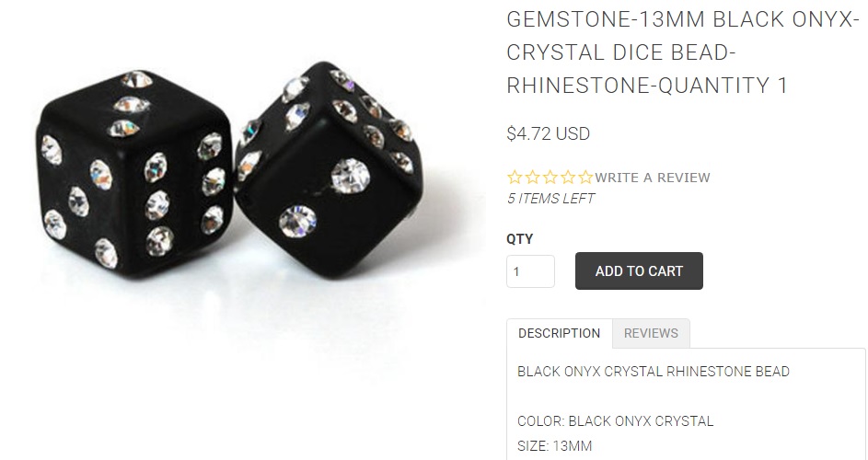Click the fourth review rating star
The image size is (868, 460).
pos(568,178)
